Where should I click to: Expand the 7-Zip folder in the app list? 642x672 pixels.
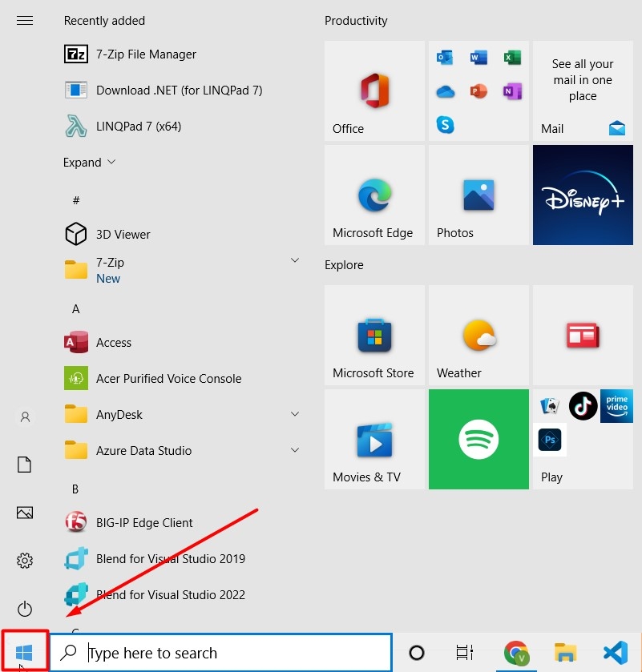tap(295, 260)
